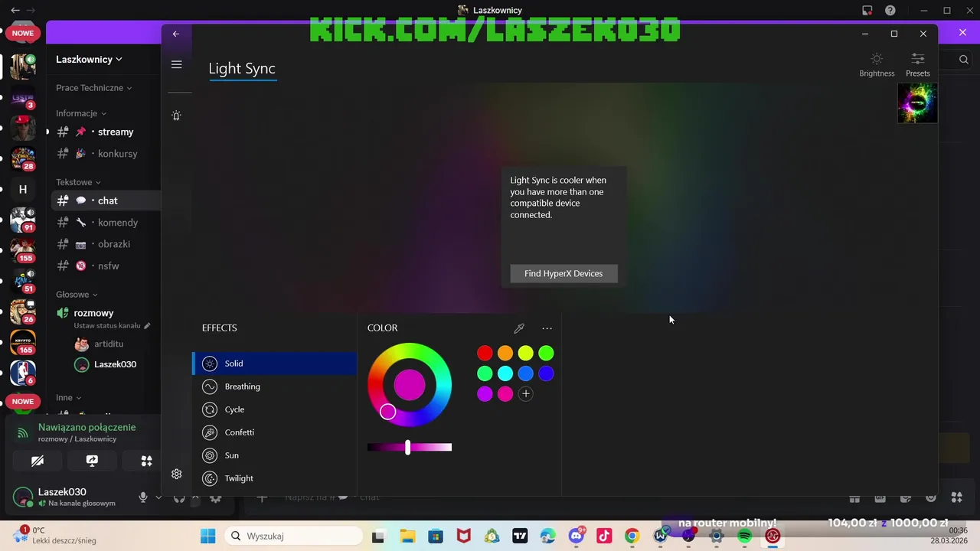
Task: Open the hamburger menu in HyperX app
Action: [176, 65]
